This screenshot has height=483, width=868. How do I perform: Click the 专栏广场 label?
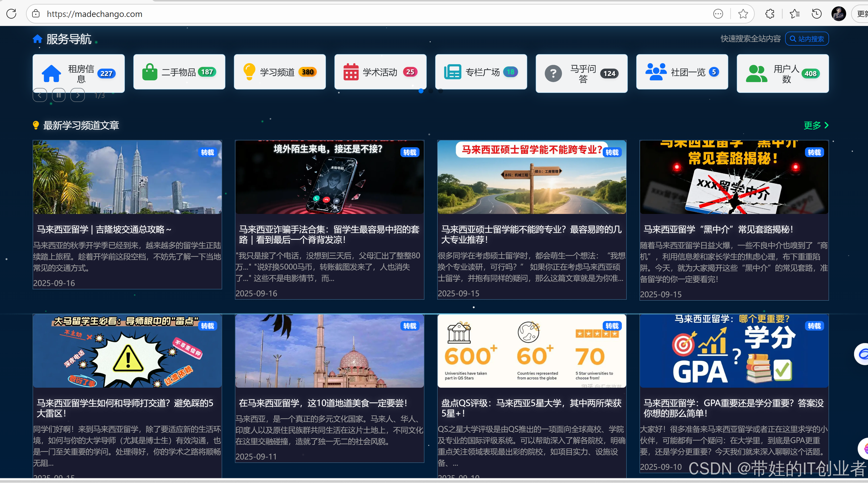(483, 72)
